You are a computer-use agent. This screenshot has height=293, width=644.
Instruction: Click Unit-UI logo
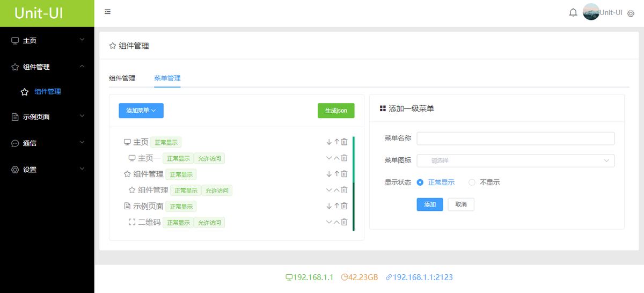(x=39, y=13)
